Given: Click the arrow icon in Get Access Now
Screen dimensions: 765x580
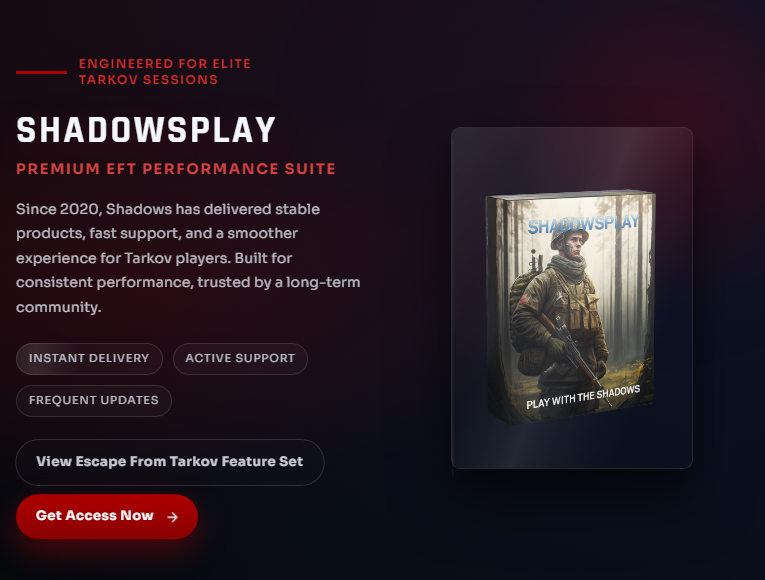Looking at the screenshot, I should [x=172, y=517].
